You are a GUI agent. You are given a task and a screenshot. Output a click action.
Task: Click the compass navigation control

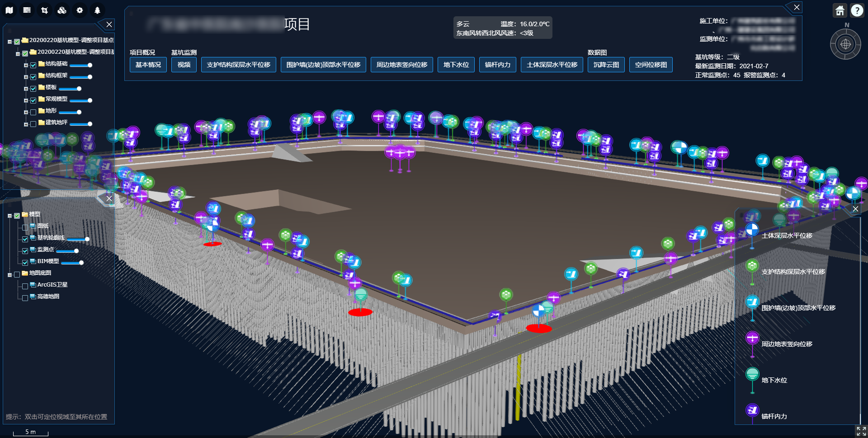[845, 44]
